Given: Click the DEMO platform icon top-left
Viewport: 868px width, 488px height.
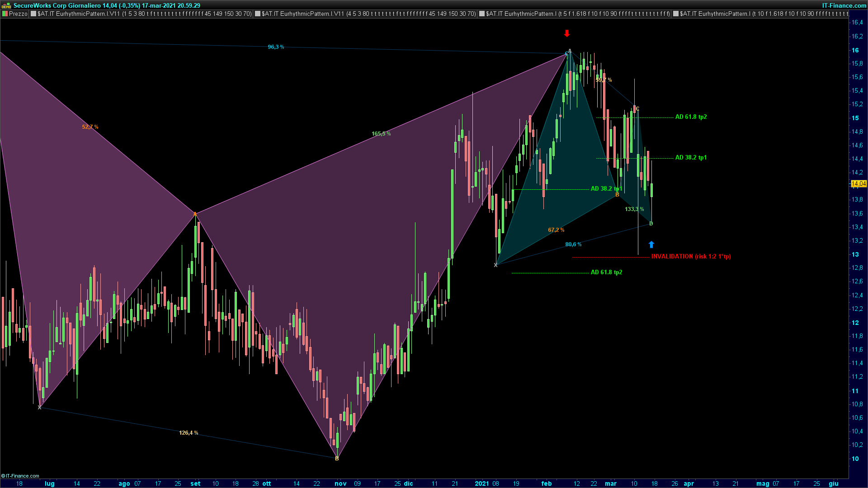Looking at the screenshot, I should coord(6,5).
